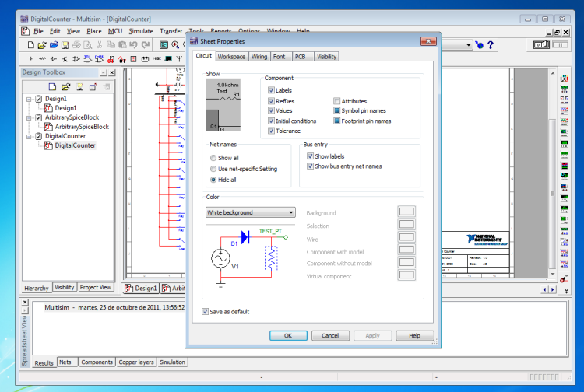Select the Show all net names option
The image size is (584, 392).
pos(213,158)
